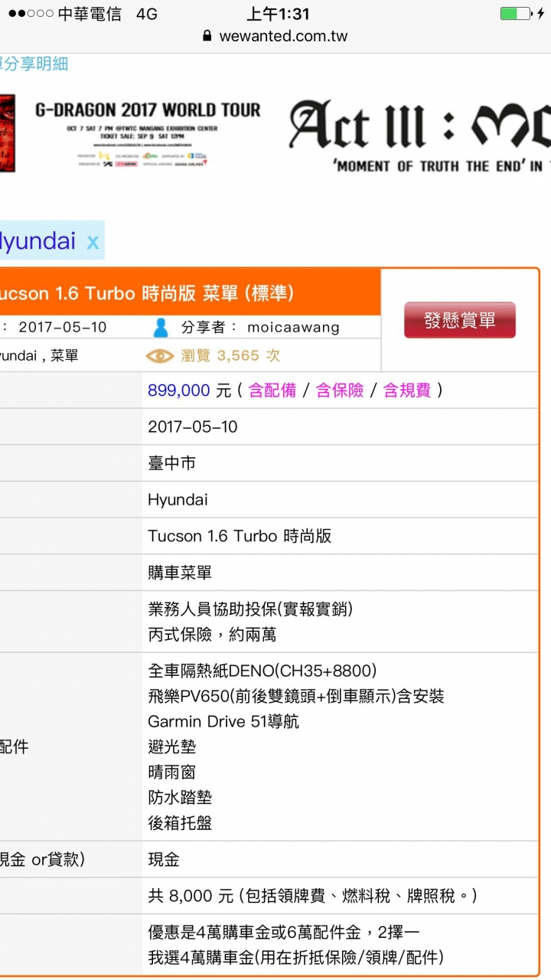The width and height of the screenshot is (551, 980).
Task: Tap the 上午1:31 clock in the status bar
Action: [278, 14]
